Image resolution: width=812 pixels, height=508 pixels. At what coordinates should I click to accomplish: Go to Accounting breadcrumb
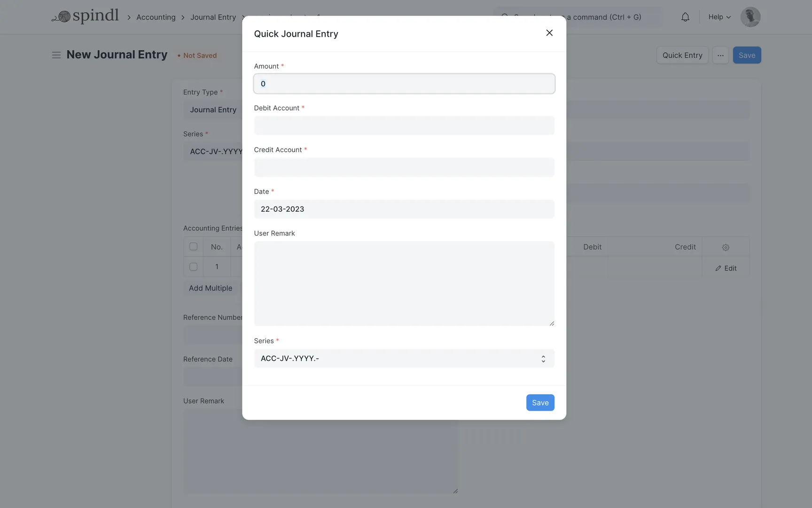tap(156, 17)
